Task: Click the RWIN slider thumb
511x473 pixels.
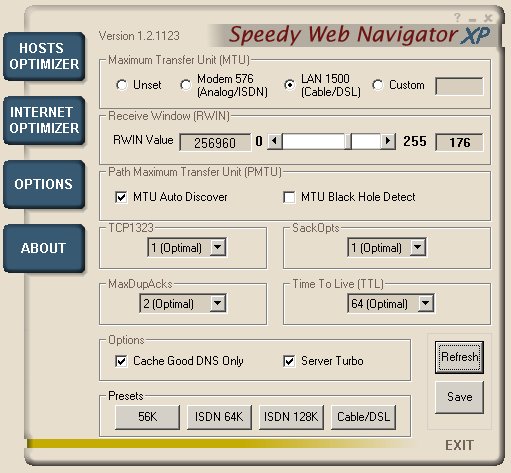Action: tap(348, 141)
